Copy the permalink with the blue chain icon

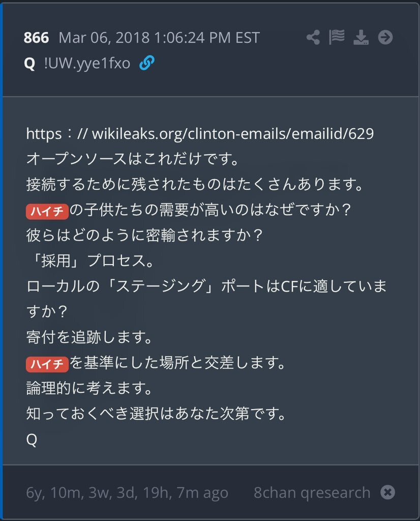[x=147, y=64]
